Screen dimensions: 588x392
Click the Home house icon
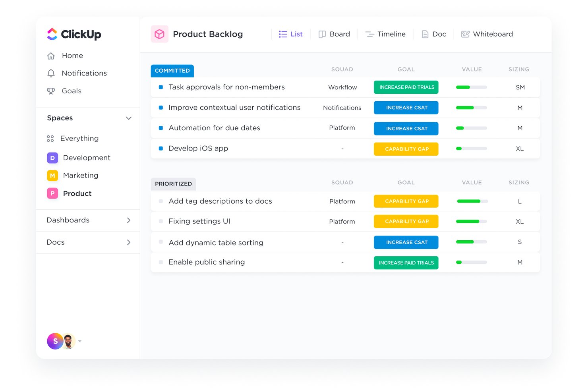[x=51, y=56]
